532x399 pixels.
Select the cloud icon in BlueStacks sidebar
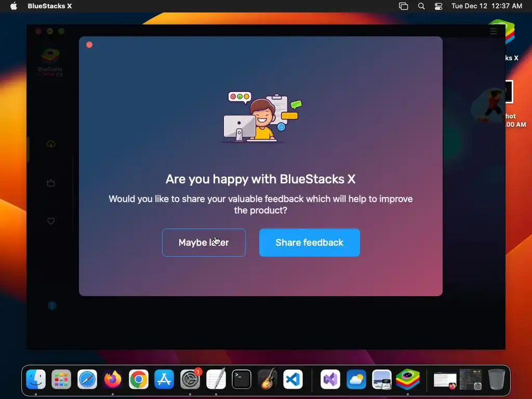pyautogui.click(x=51, y=144)
